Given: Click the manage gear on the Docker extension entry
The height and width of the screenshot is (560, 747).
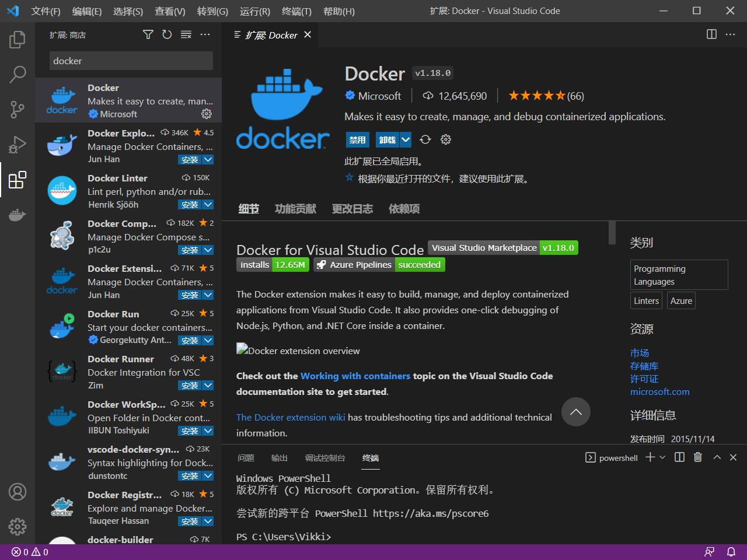Looking at the screenshot, I should [207, 114].
